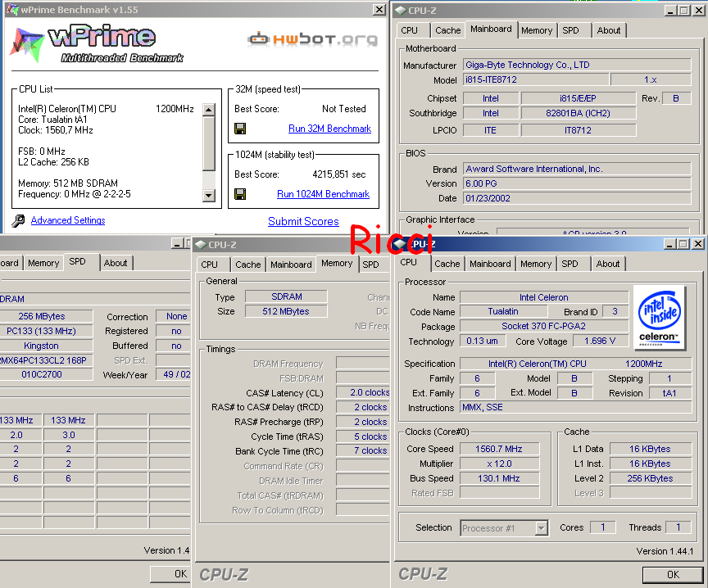Viewport: 708px width, 588px height.
Task: Open About tab in front processor window
Action: pos(608,264)
